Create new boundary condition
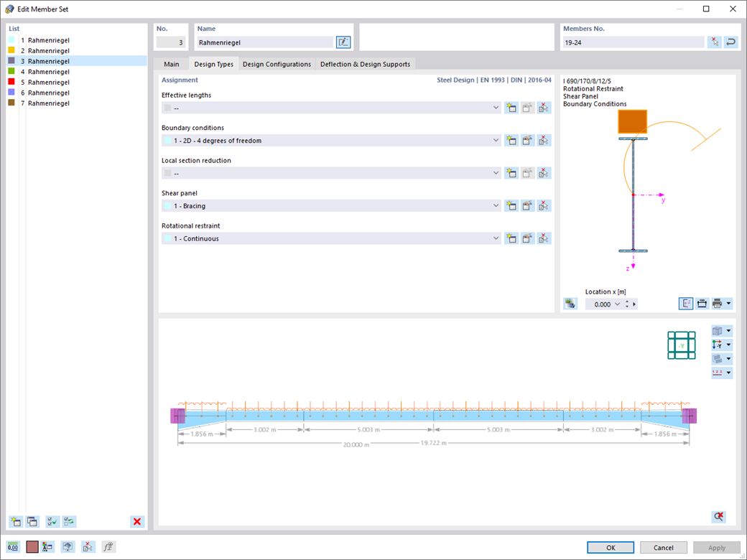 coord(511,141)
